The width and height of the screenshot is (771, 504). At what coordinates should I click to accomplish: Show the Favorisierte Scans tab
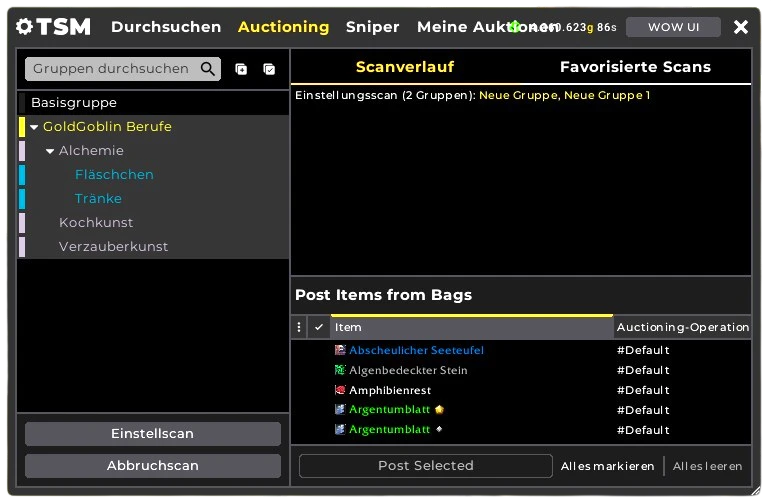click(635, 66)
